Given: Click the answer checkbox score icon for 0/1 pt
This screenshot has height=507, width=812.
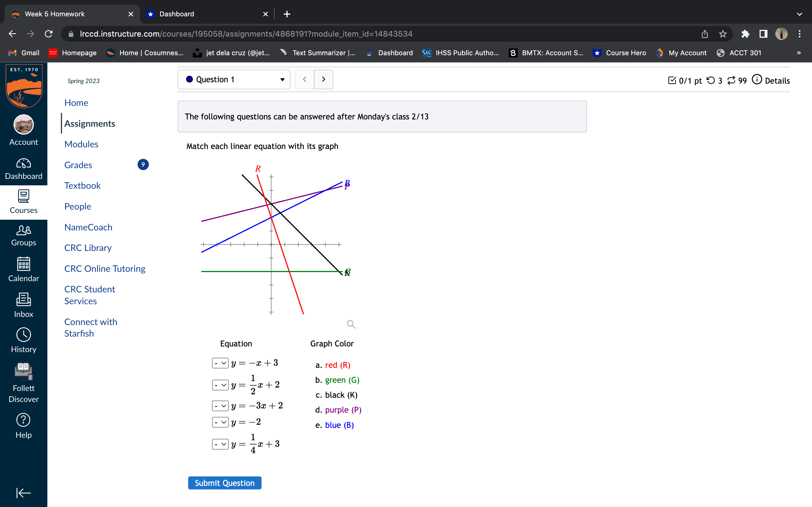Looking at the screenshot, I should click(x=672, y=80).
